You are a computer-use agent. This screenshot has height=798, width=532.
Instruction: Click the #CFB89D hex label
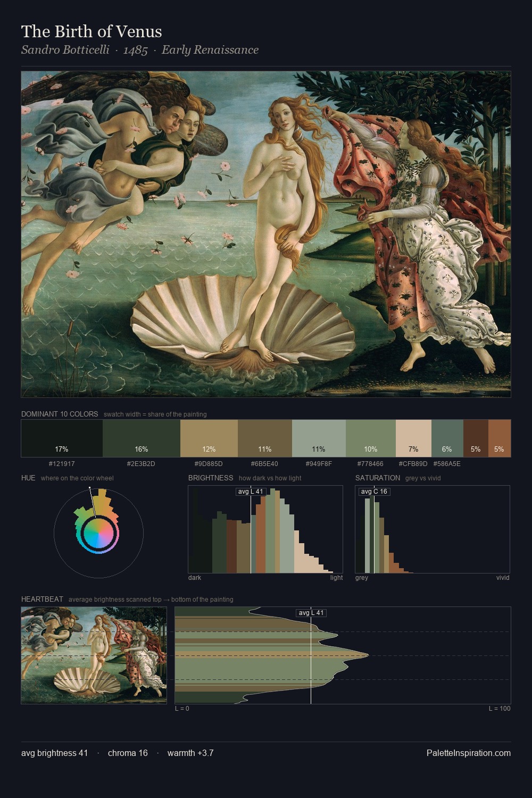coord(413,464)
